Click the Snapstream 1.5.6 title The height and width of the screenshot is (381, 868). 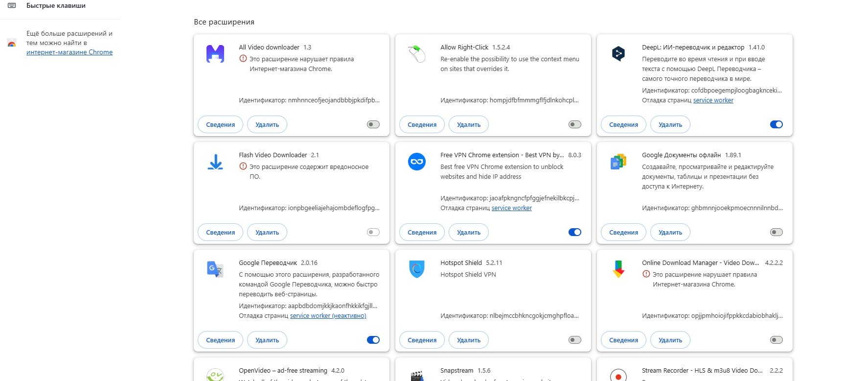pyautogui.click(x=465, y=371)
